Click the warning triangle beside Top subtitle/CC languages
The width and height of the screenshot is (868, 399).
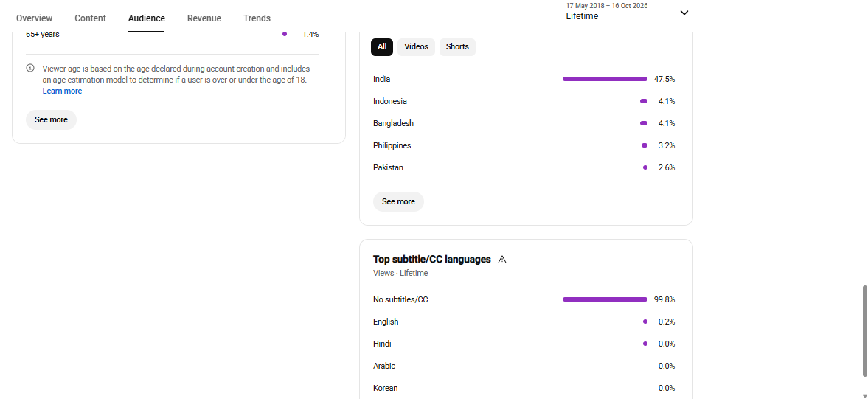[502, 260]
